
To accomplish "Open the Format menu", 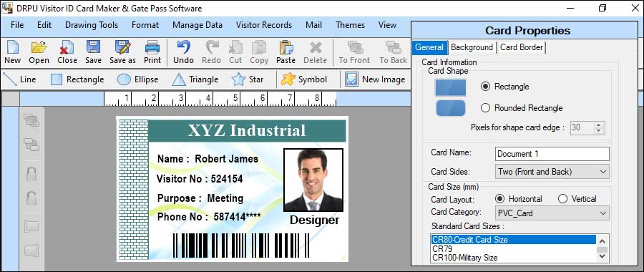I will pyautogui.click(x=145, y=25).
